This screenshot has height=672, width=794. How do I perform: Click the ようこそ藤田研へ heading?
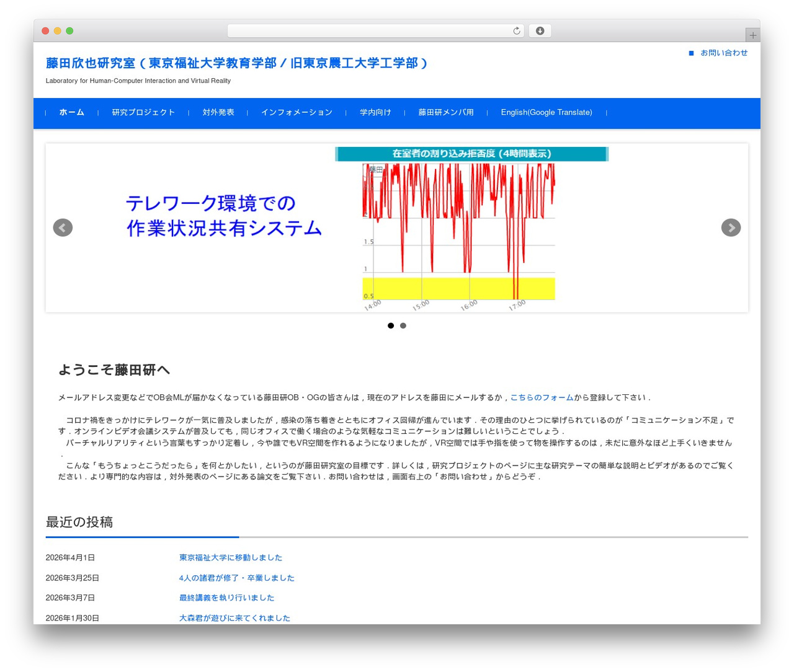click(114, 370)
